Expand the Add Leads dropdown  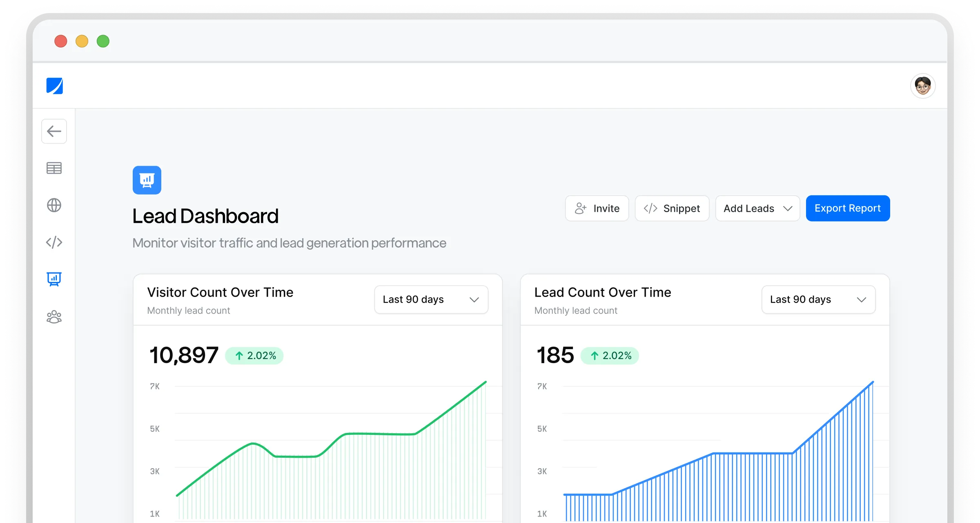pyautogui.click(x=757, y=208)
